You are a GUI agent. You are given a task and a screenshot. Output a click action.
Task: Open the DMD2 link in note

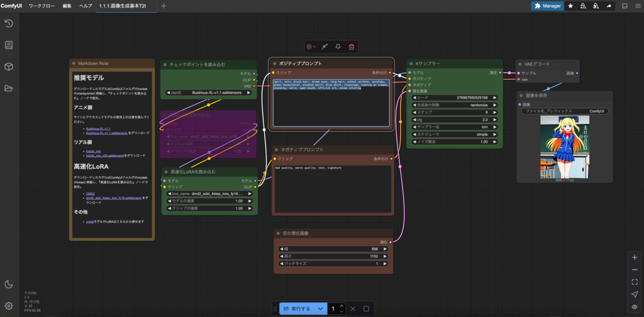91,193
